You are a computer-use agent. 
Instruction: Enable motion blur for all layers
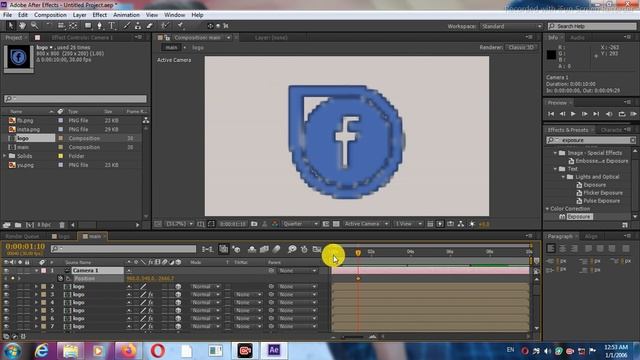(x=276, y=249)
